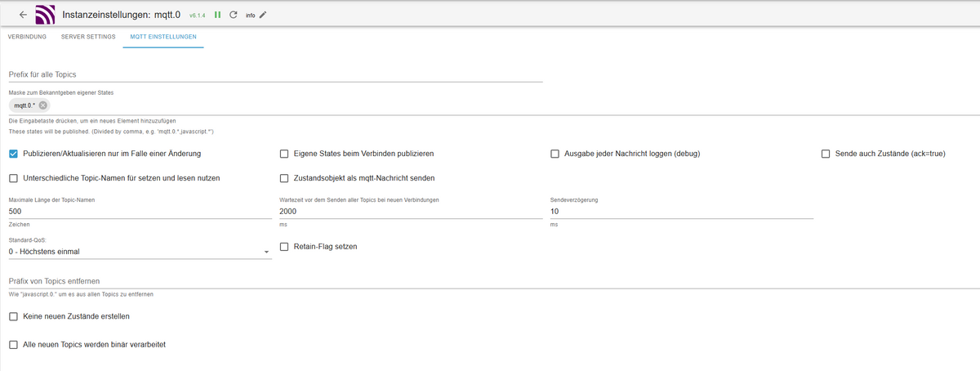Remove the mqtt.0.* chip

point(42,105)
